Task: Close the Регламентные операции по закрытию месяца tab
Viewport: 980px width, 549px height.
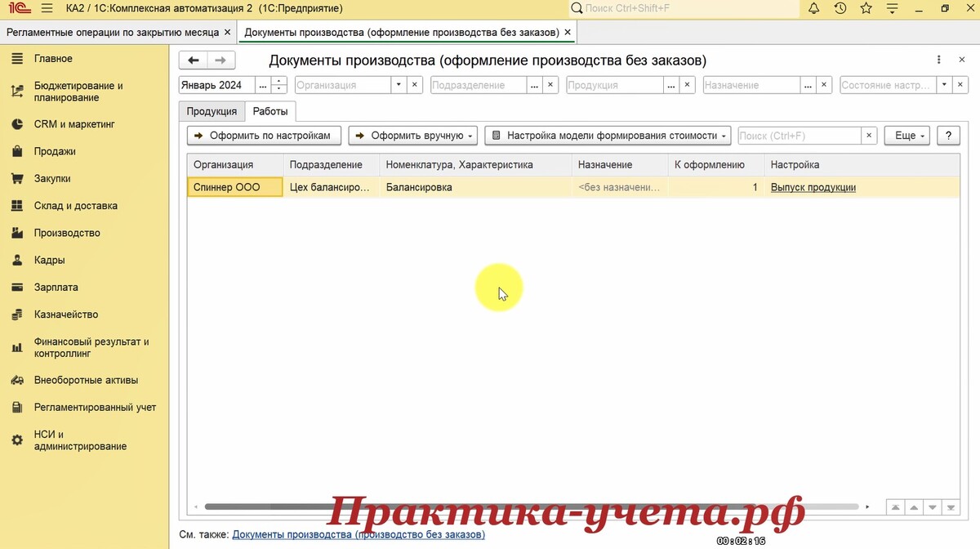Action: pyautogui.click(x=228, y=32)
